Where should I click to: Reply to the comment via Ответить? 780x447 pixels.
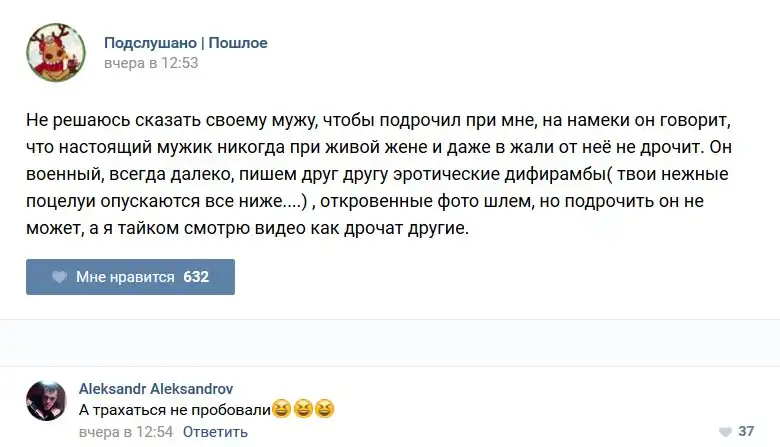215,432
